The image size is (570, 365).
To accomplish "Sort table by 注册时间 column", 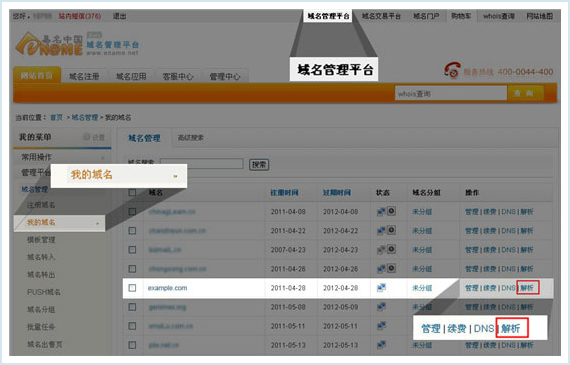I will tap(284, 192).
